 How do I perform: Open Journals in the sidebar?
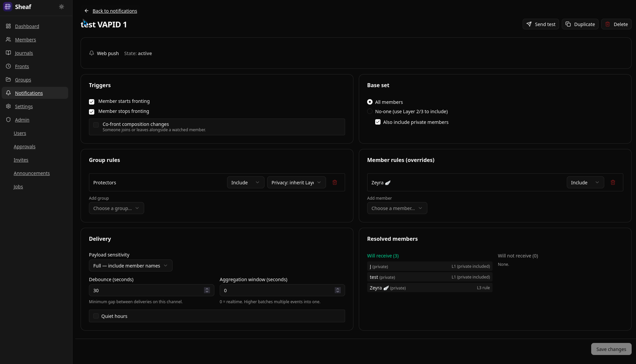(24, 53)
